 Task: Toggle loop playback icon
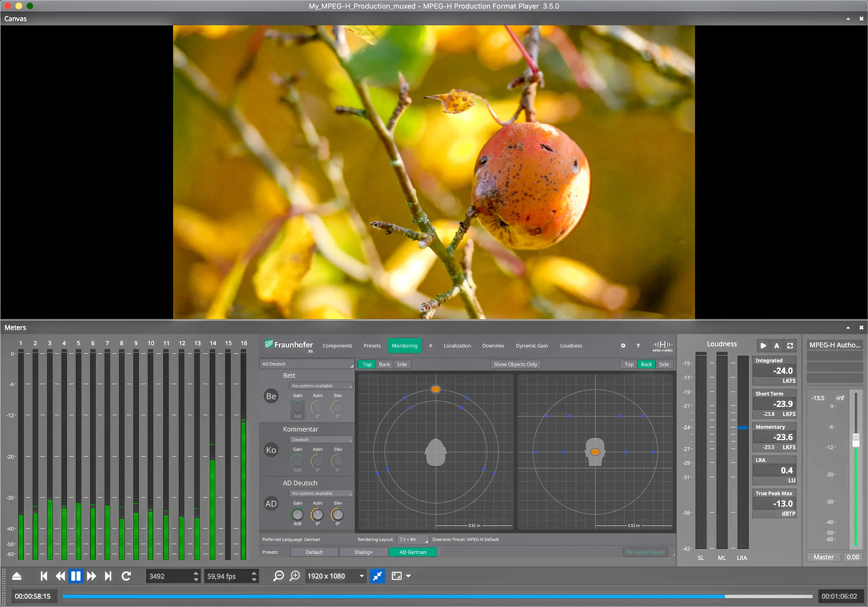(x=126, y=576)
